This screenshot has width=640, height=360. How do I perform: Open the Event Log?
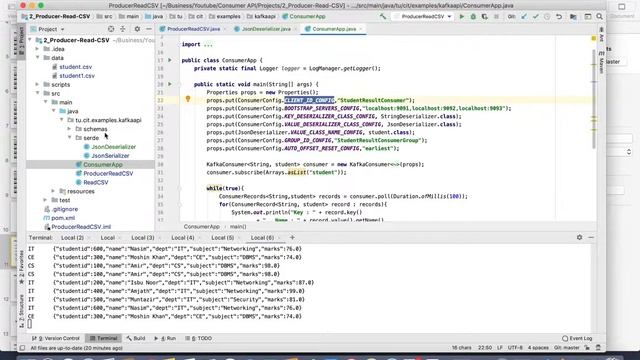tap(577, 338)
